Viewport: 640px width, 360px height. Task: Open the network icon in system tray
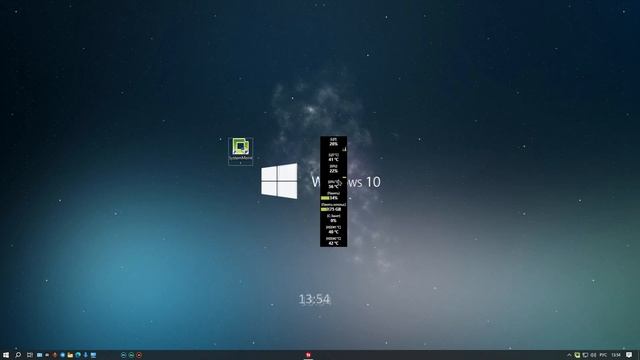point(585,355)
